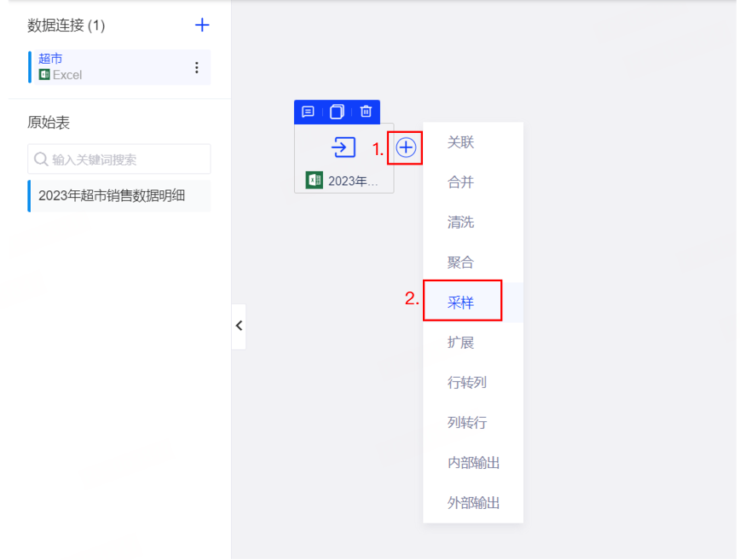Select 合并 from the node menu
This screenshot has width=740, height=560.
(x=460, y=182)
